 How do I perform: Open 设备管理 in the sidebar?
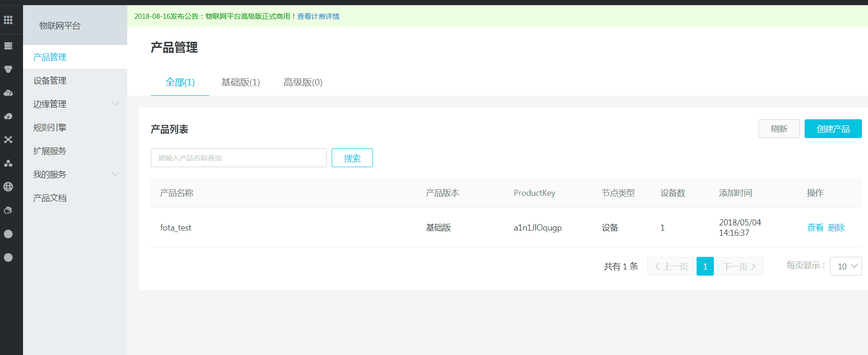point(75,80)
